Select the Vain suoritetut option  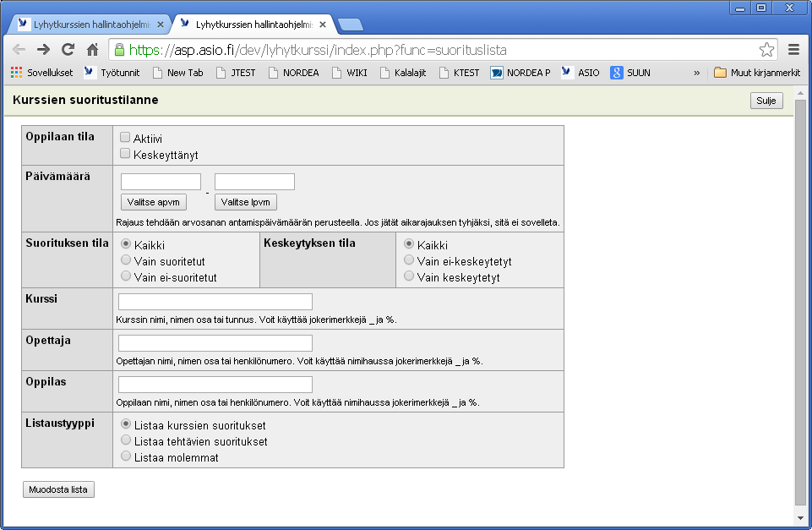click(126, 260)
